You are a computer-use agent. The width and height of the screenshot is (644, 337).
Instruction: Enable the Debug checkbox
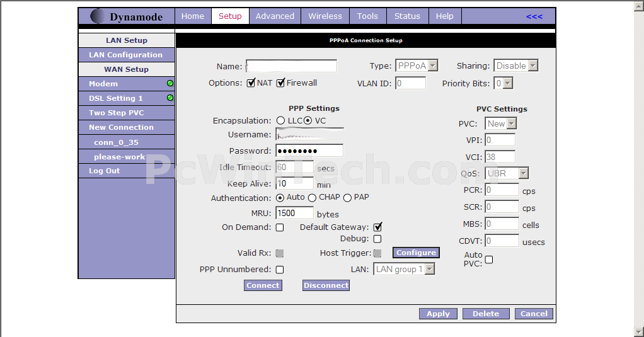(x=377, y=239)
